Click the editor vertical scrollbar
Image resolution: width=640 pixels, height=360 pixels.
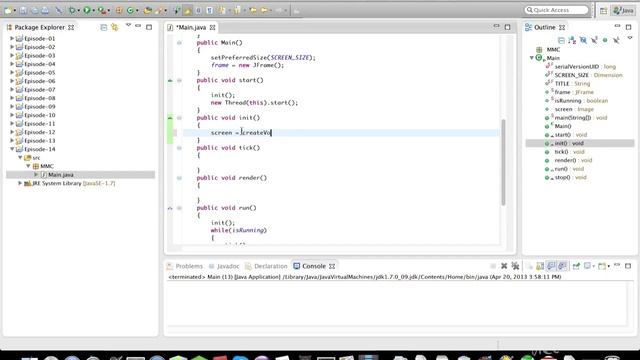pos(503,162)
